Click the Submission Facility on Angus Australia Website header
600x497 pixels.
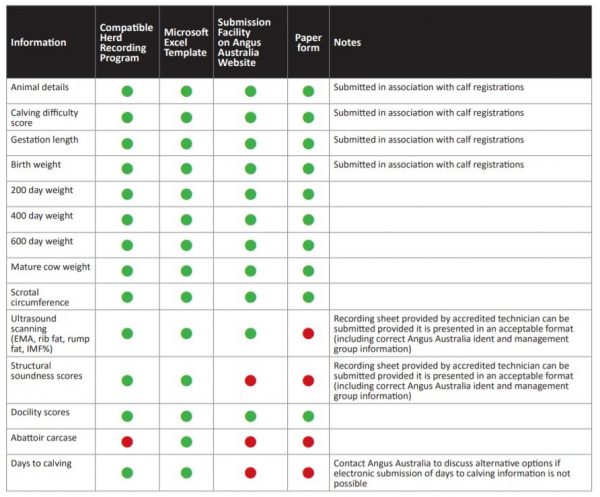pos(248,43)
